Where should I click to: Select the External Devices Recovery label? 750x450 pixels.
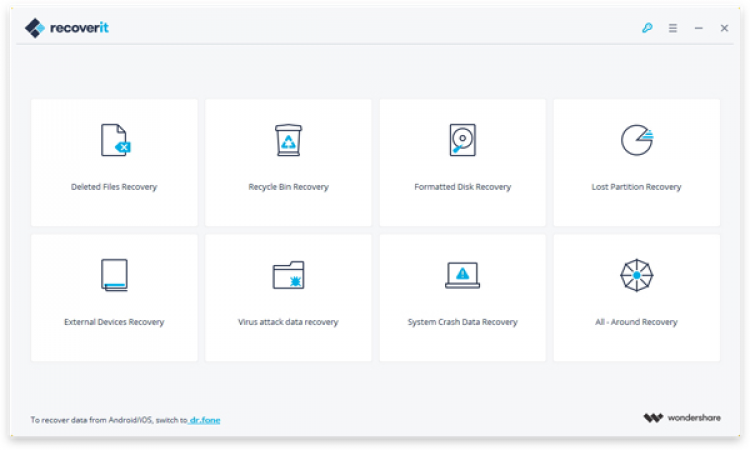click(x=114, y=322)
